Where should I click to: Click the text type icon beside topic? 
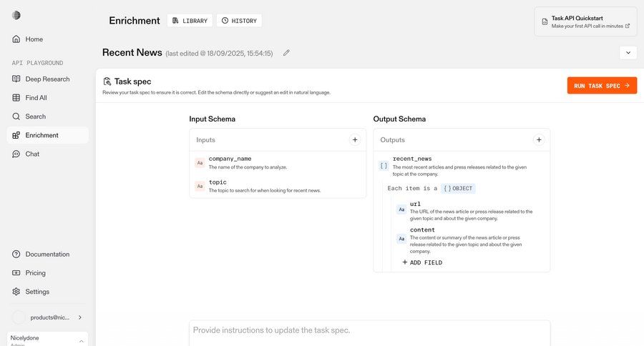(200, 187)
